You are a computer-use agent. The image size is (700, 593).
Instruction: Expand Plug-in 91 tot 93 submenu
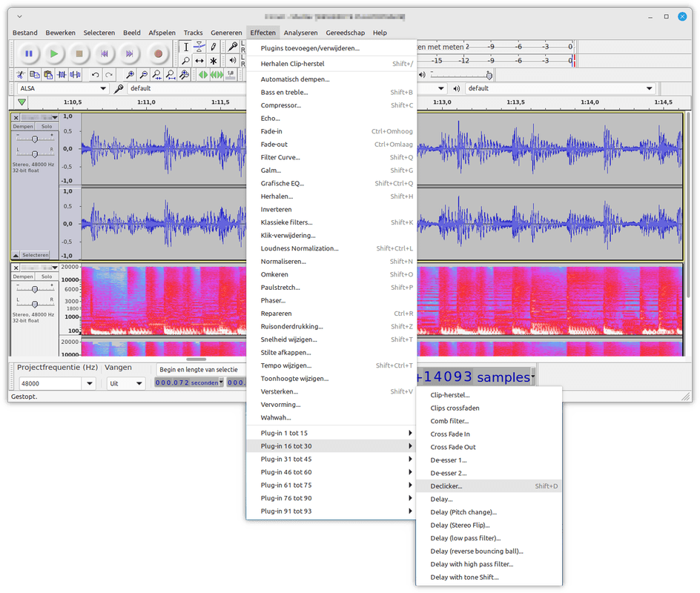click(x=331, y=511)
